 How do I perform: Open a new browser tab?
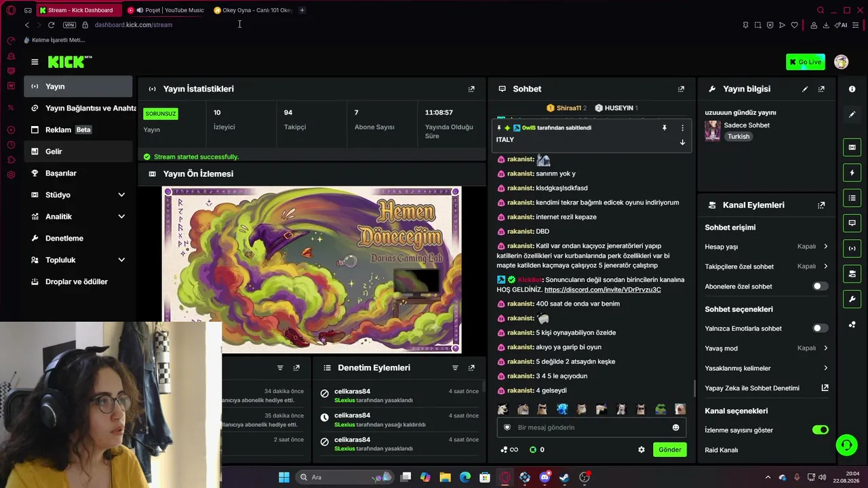point(302,10)
